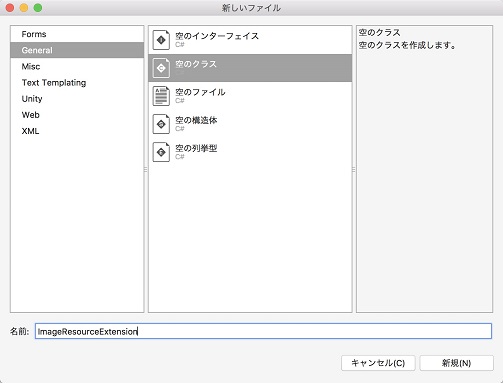This screenshot has width=503, height=383.
Task: Select the General category
Action: click(x=77, y=50)
